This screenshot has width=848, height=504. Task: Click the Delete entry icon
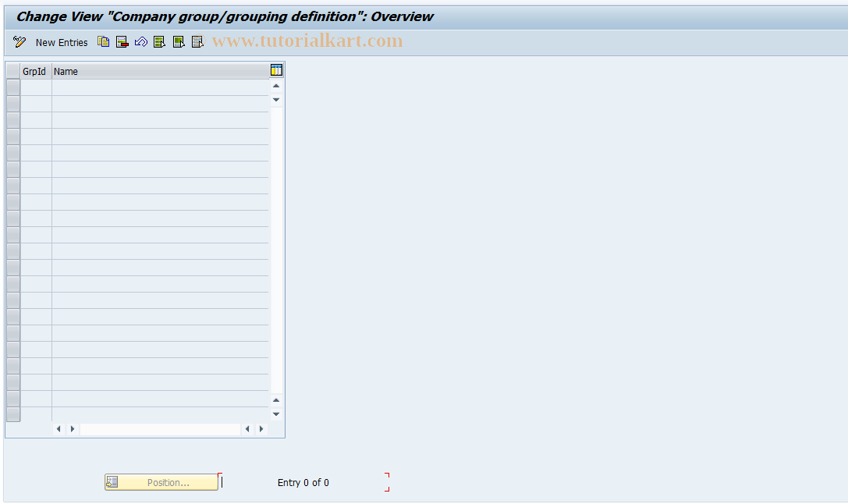pyautogui.click(x=122, y=41)
